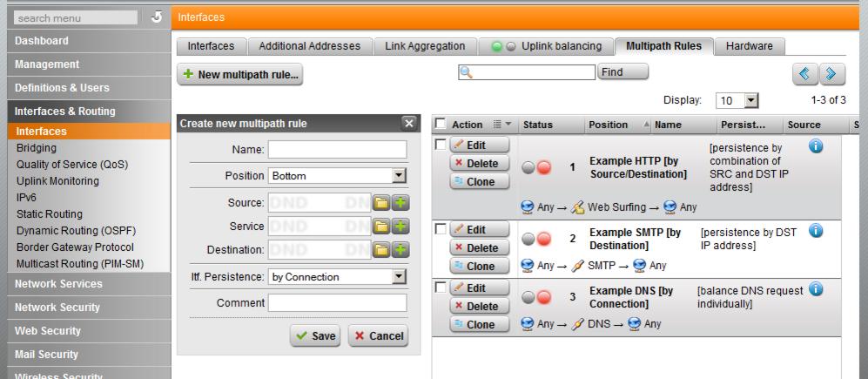Click the New multipath rule button

tap(239, 75)
